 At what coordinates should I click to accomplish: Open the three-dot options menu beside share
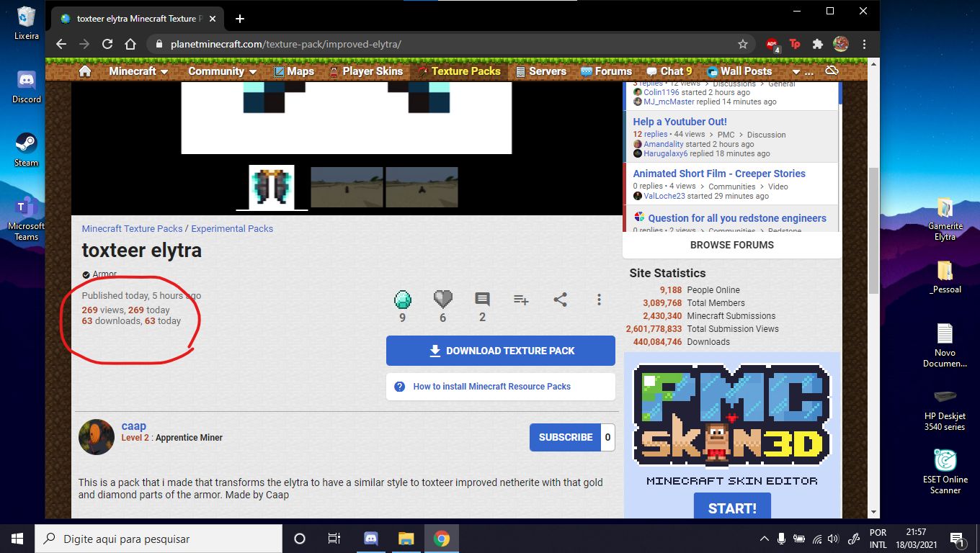tap(599, 300)
